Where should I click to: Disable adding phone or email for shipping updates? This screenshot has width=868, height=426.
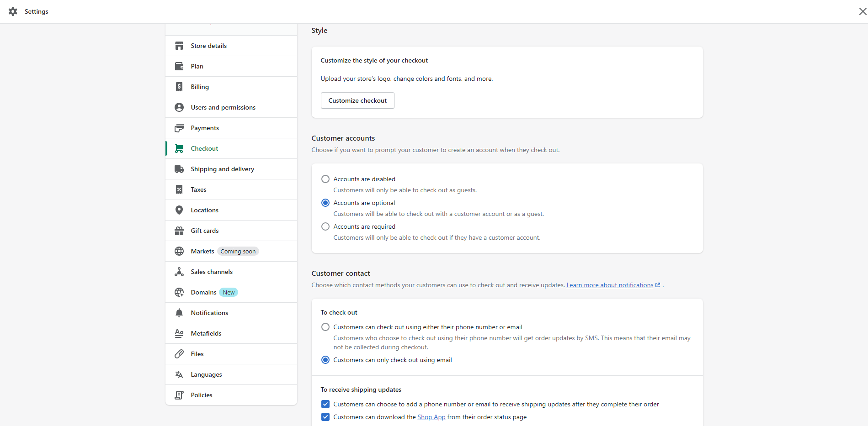325,404
